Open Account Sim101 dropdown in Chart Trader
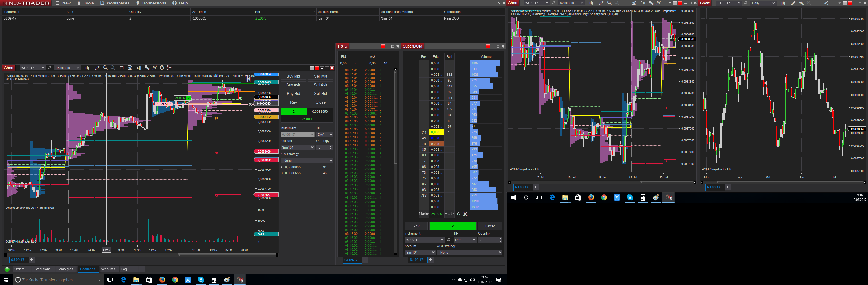868x285 pixels. tap(297, 147)
